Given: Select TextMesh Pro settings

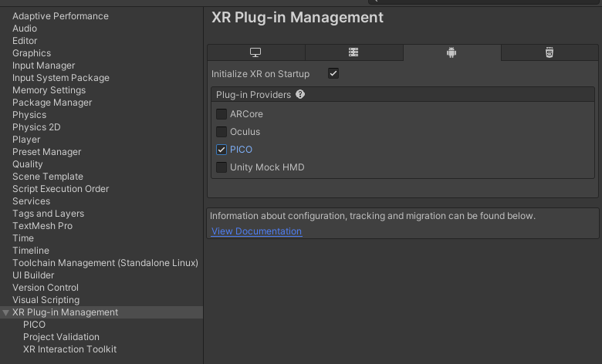Looking at the screenshot, I should tap(42, 226).
